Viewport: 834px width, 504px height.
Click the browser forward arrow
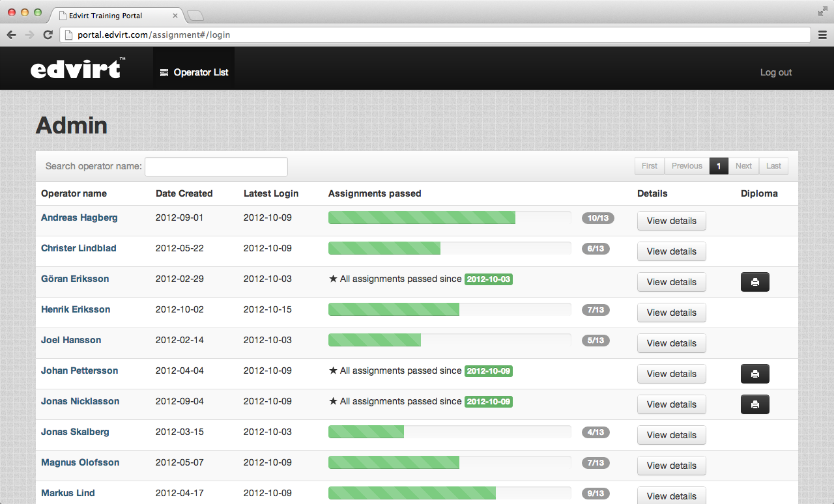[29, 35]
